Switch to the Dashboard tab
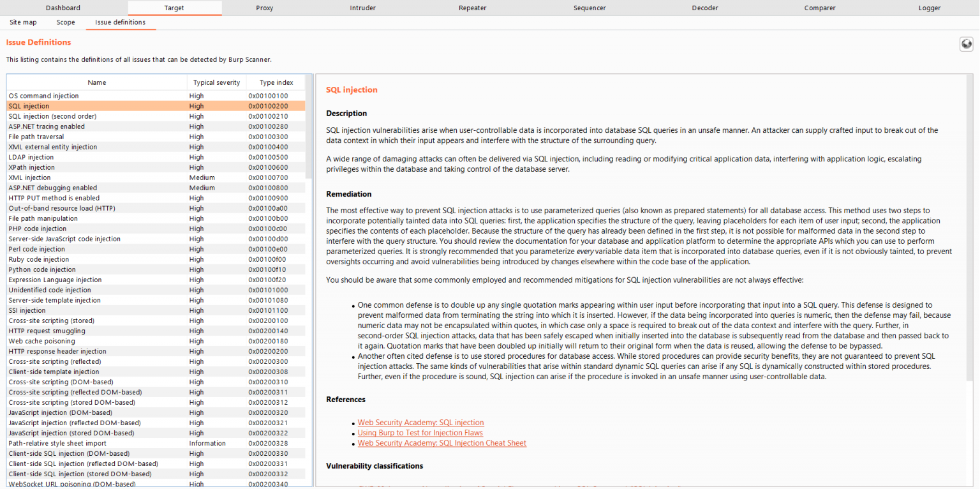The image size is (980, 489). pyautogui.click(x=63, y=8)
